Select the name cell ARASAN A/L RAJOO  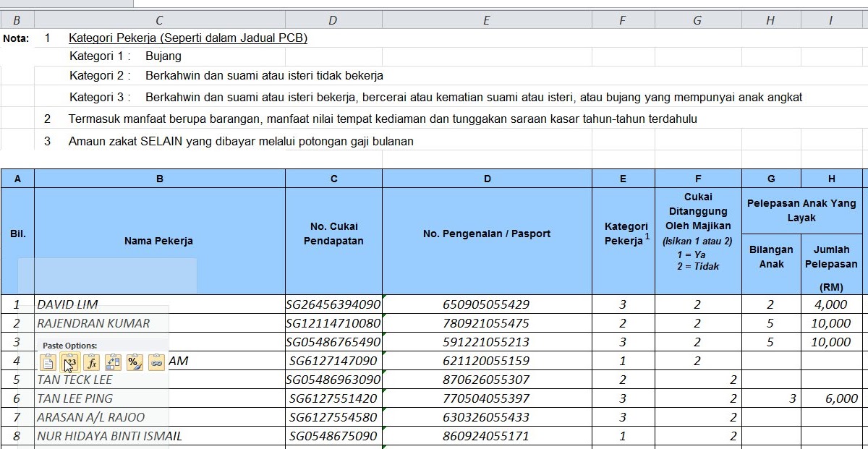pos(160,417)
